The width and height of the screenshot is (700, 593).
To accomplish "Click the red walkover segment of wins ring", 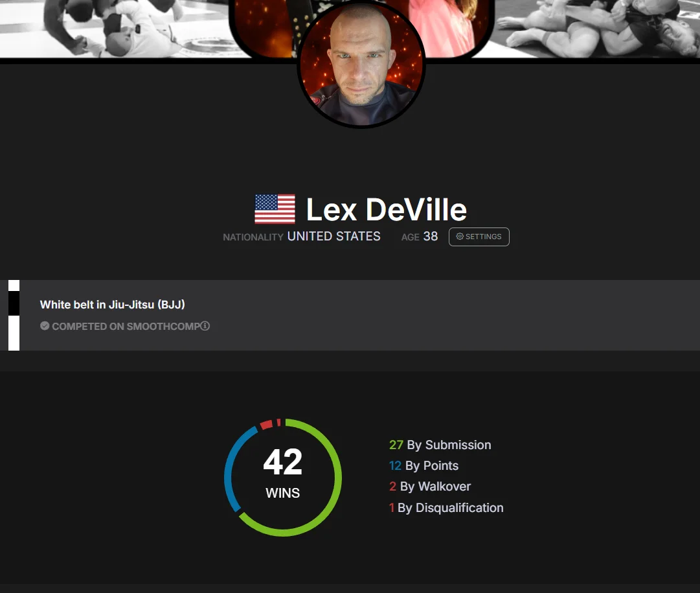I will coord(266,424).
